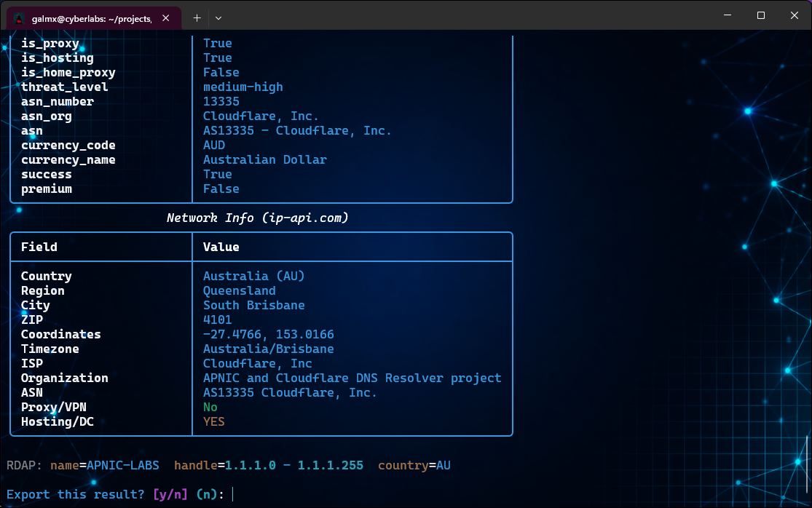812x508 pixels.
Task: Click the medium-high threat_level value
Action: [x=243, y=87]
